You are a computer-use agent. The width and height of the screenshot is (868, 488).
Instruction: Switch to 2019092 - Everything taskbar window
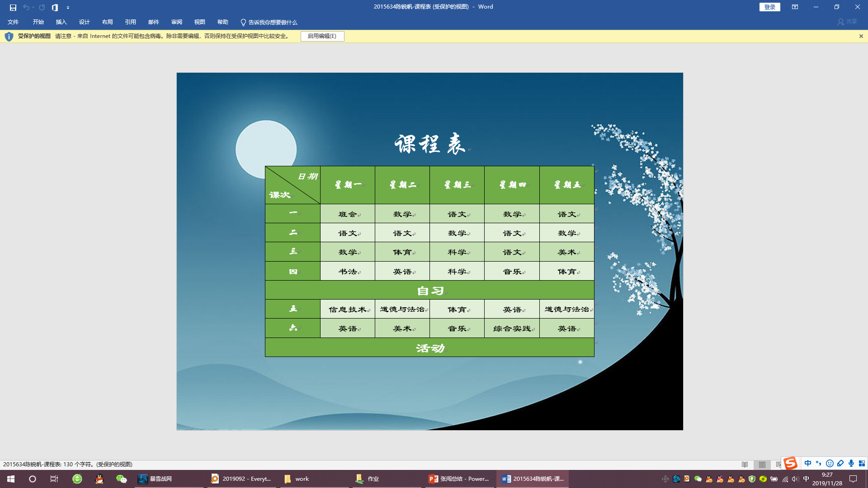tap(242, 479)
